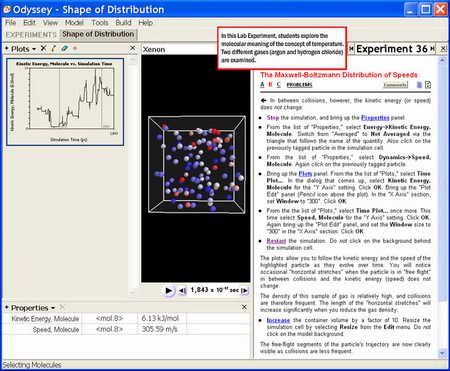Click the pencil Plot Edit icon
The image size is (450, 371).
coord(54,49)
